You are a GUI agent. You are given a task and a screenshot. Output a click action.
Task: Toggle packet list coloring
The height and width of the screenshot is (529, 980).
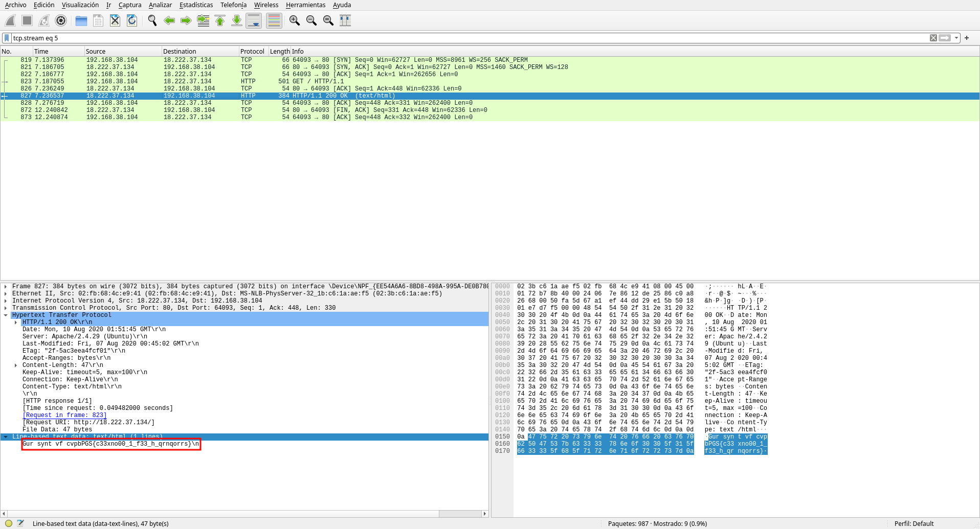tap(274, 20)
